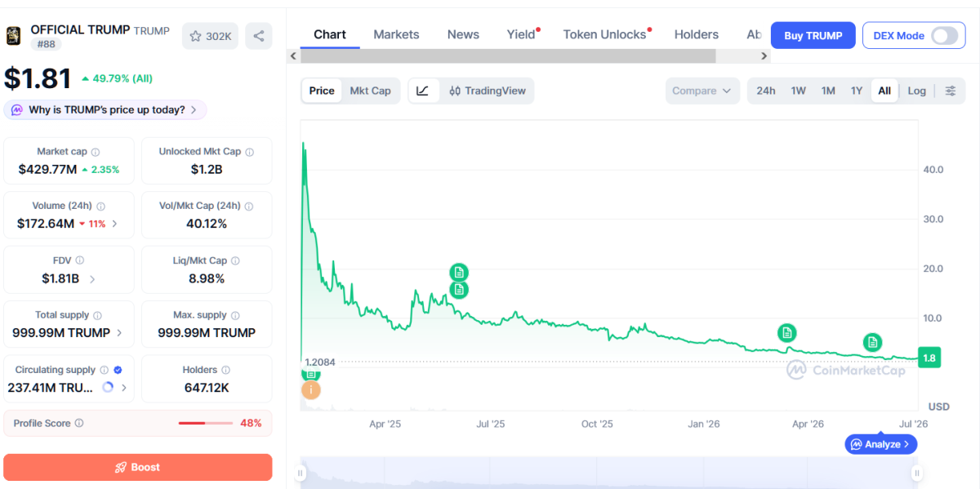Open Holders info icon

[225, 370]
